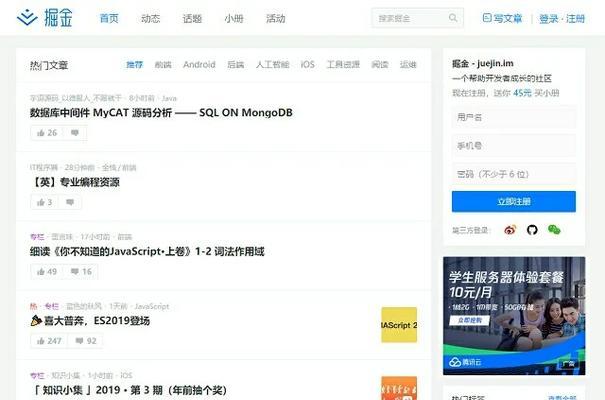Sign in with Weibo icon
This screenshot has width=605, height=400.
pyautogui.click(x=510, y=230)
